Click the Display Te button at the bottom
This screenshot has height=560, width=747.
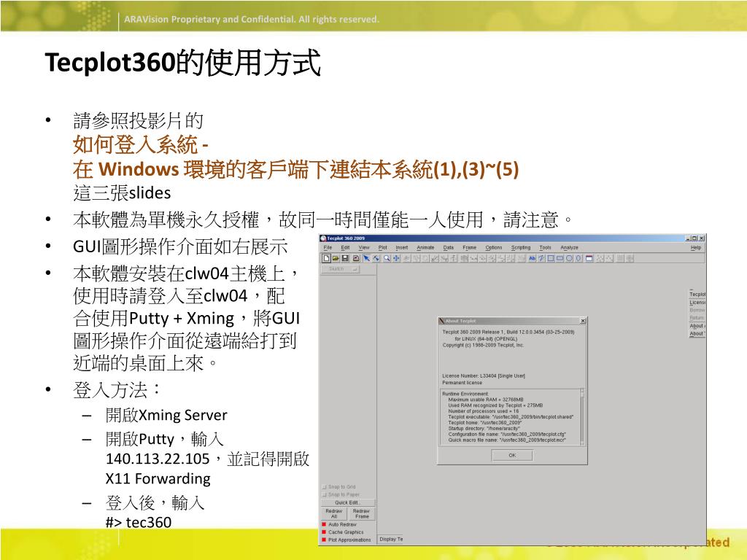391,539
